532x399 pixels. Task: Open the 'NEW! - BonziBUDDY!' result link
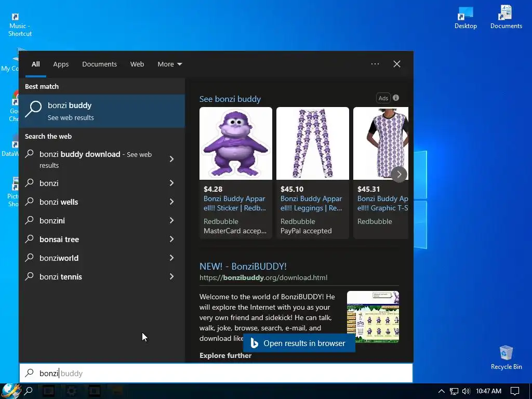coord(243,267)
